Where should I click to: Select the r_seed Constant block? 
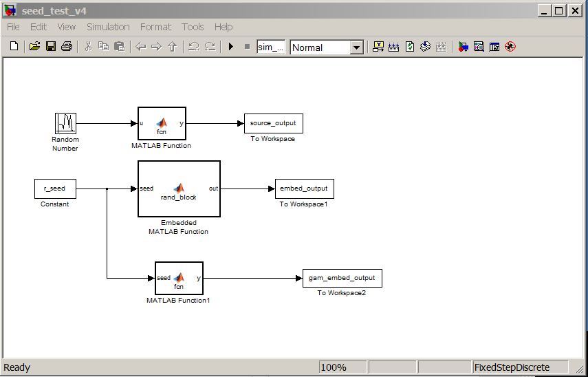[x=55, y=188]
